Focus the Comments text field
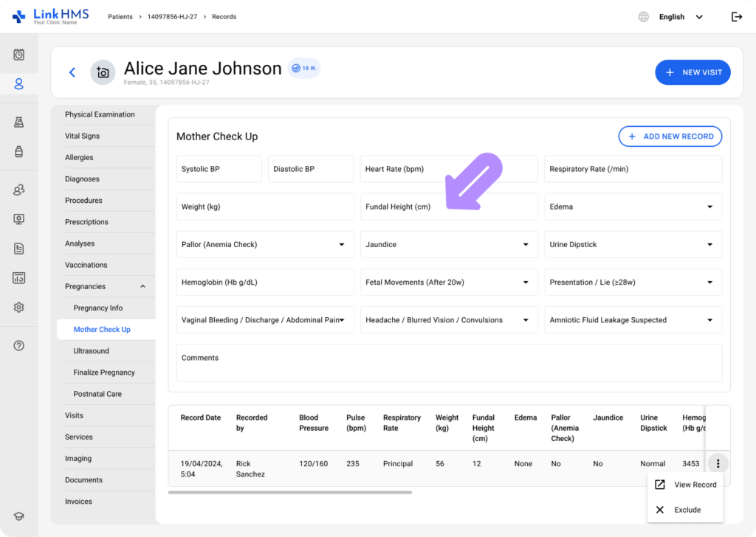The width and height of the screenshot is (756, 537). (449, 363)
